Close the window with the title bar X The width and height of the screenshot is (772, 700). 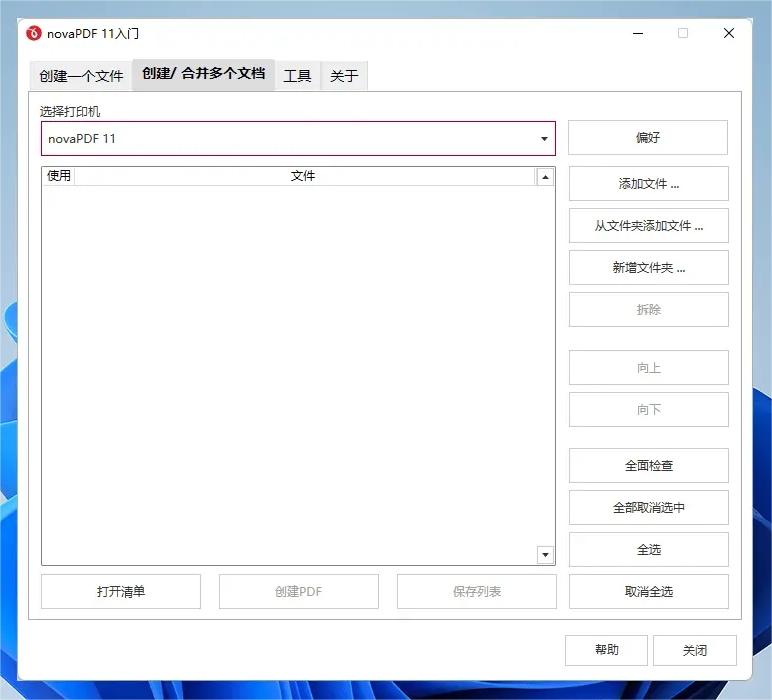click(729, 33)
